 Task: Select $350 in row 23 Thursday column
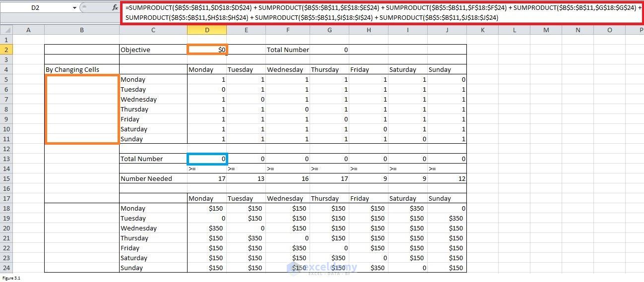pyautogui.click(x=329, y=258)
